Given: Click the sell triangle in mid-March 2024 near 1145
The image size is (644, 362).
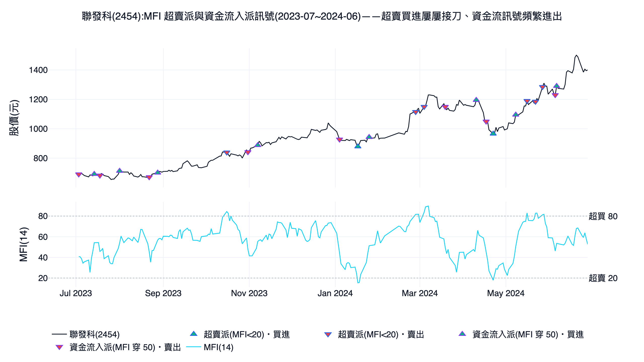Looking at the screenshot, I should 445,107.
